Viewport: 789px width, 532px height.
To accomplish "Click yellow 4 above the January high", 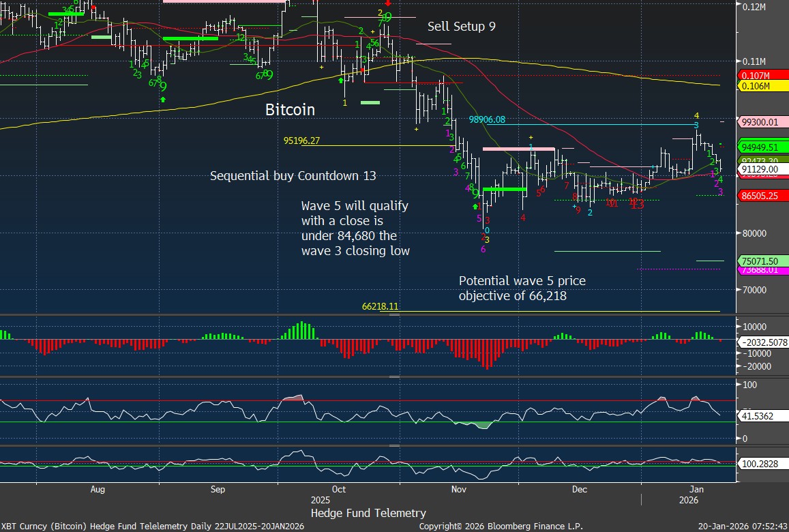I will tap(696, 116).
